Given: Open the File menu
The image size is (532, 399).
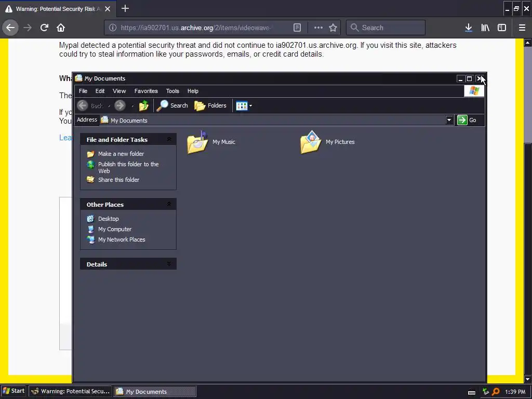Looking at the screenshot, I should 83,91.
